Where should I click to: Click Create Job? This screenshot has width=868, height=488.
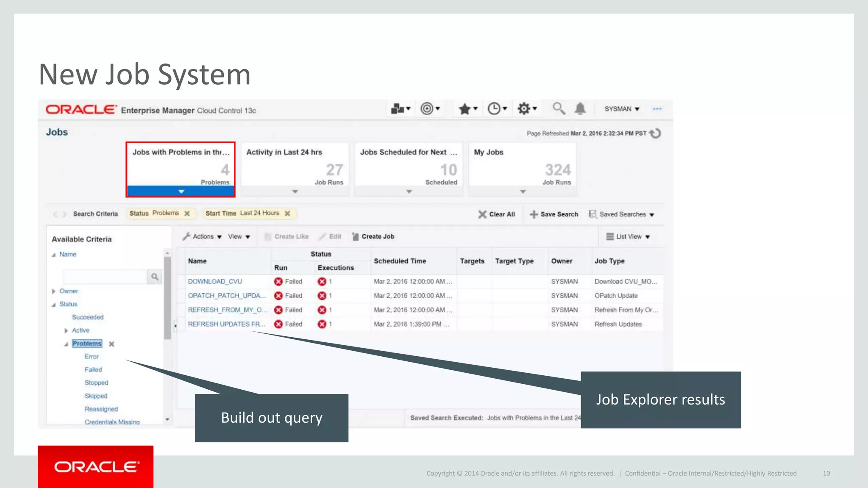click(x=373, y=236)
